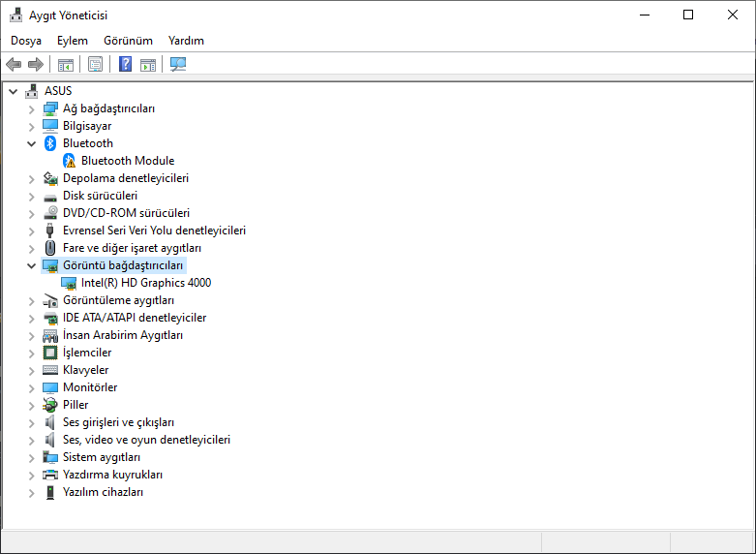Click the Sistem aygıtları icon
This screenshot has height=554, width=756.
click(x=50, y=457)
